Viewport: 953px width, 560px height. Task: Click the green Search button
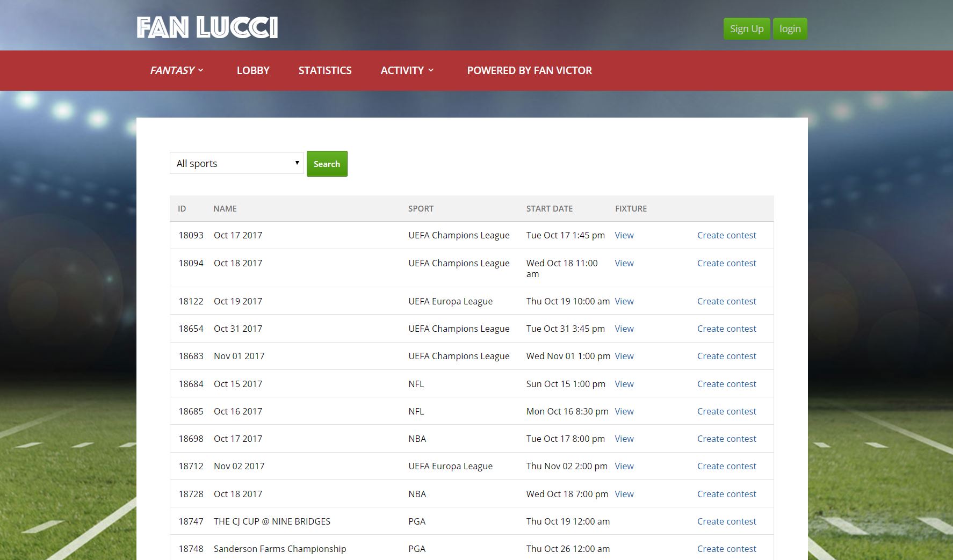(327, 164)
